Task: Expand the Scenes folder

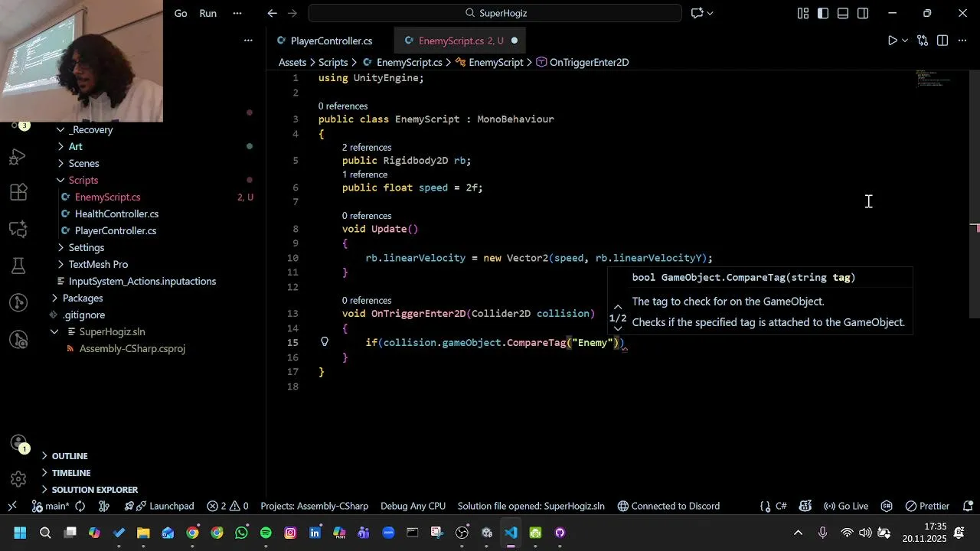Action: [60, 163]
